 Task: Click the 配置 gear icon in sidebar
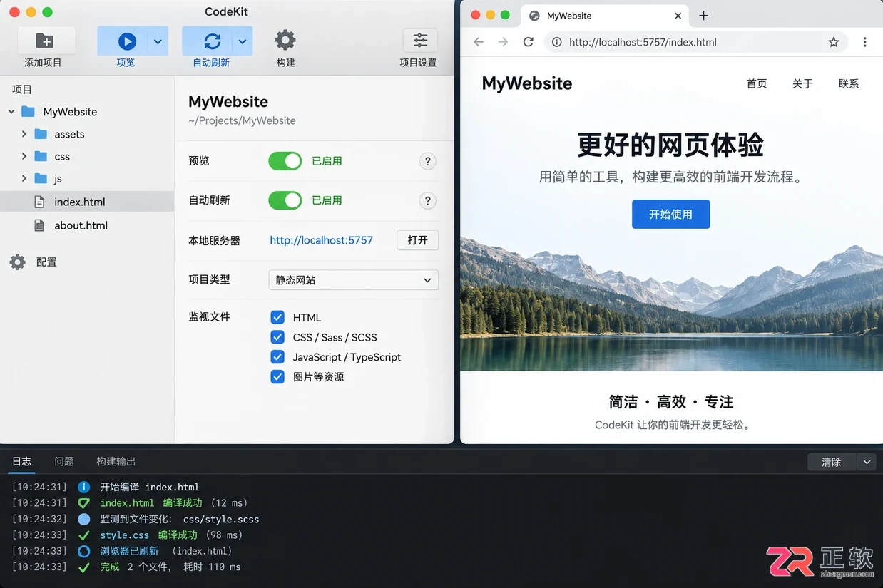(18, 262)
